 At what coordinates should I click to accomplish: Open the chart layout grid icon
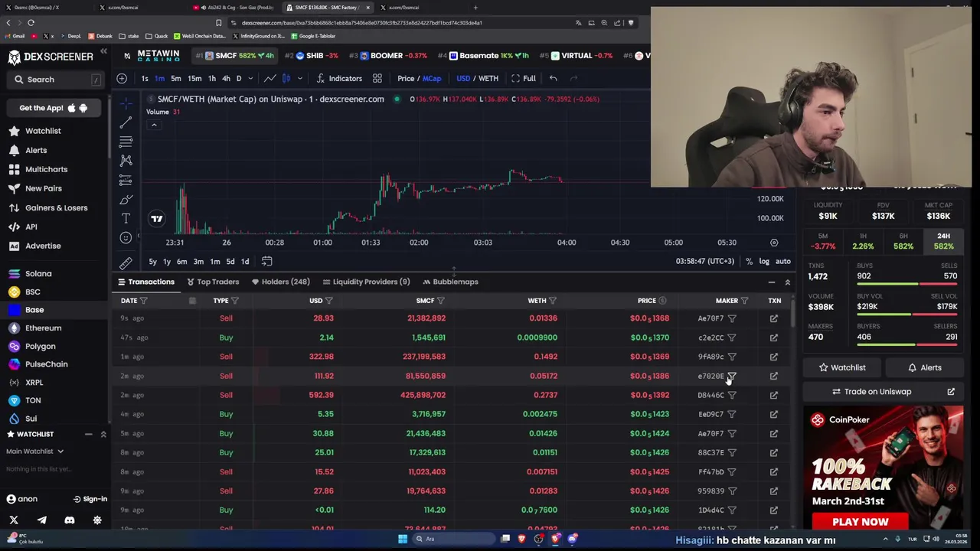pyautogui.click(x=377, y=78)
